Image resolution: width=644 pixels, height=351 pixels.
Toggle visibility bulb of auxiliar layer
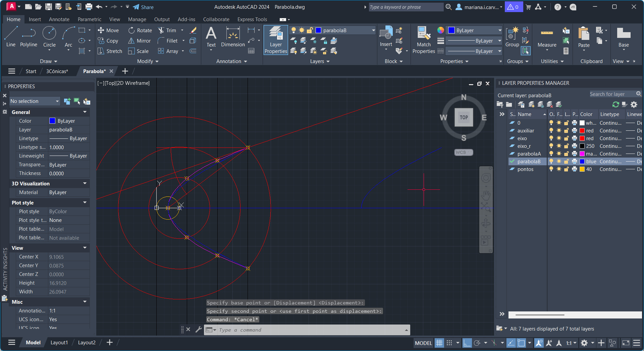tap(551, 131)
